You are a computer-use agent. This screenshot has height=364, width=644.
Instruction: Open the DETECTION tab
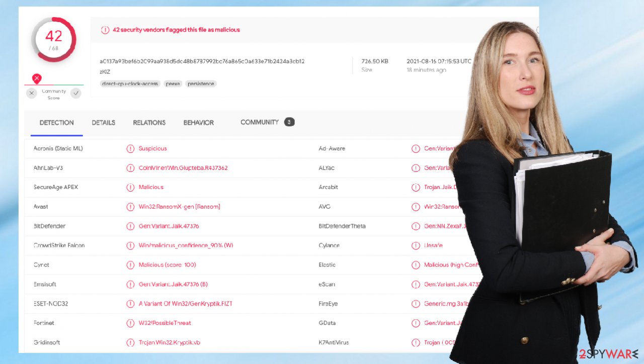[57, 123]
